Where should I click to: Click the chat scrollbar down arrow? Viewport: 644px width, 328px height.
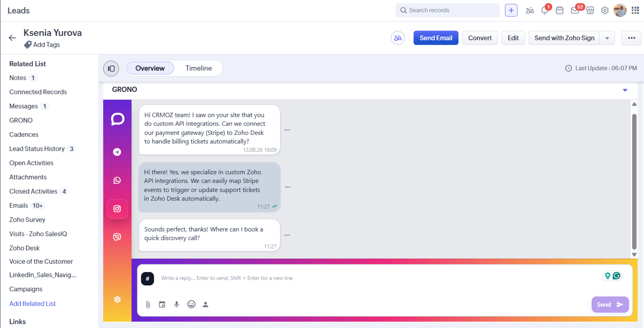click(634, 255)
